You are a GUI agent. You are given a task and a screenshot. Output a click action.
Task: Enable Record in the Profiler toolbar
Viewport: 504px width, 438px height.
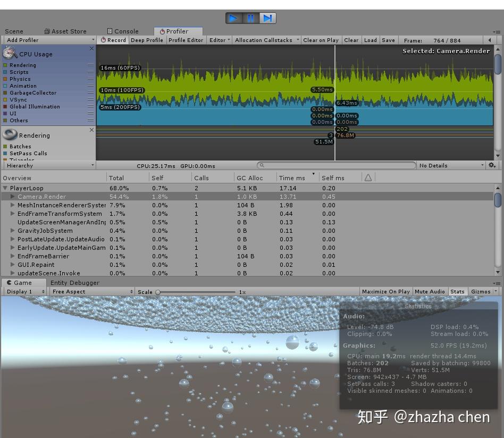pyautogui.click(x=113, y=40)
